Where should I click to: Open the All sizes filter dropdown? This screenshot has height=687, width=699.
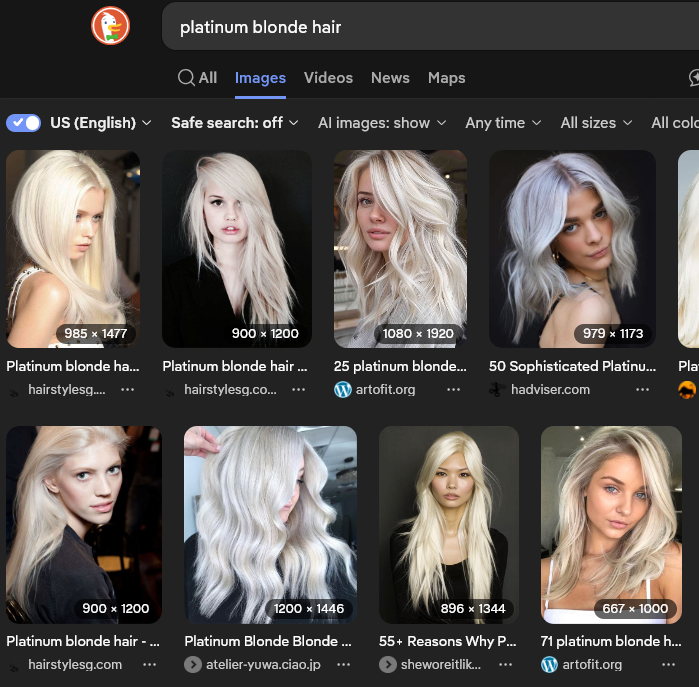click(596, 123)
